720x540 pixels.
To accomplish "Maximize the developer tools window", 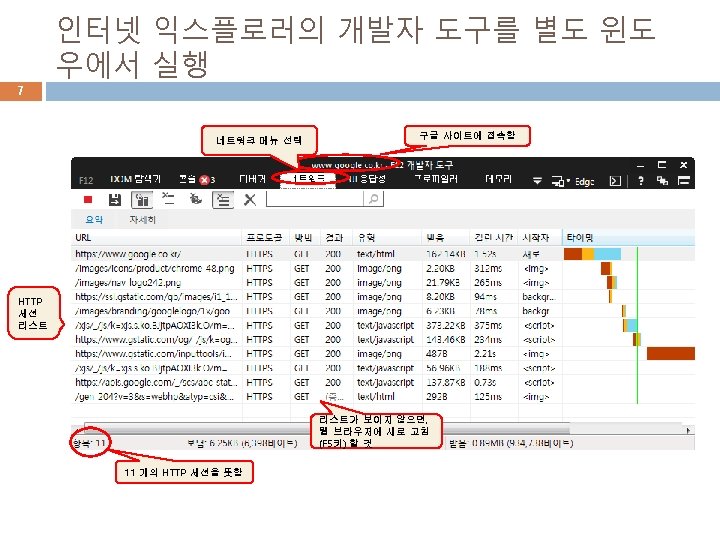I will 662,164.
